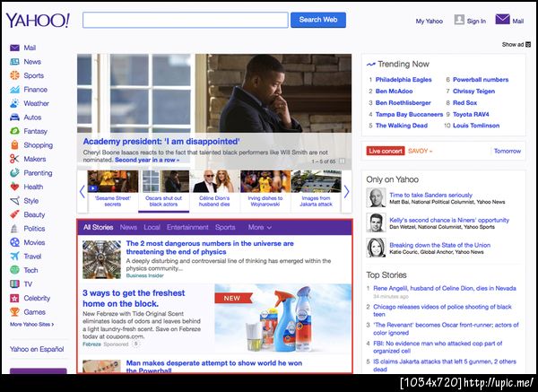Click the Makers scissors icon
Image resolution: width=538 pixels, height=392 pixels.
pyautogui.click(x=14, y=159)
